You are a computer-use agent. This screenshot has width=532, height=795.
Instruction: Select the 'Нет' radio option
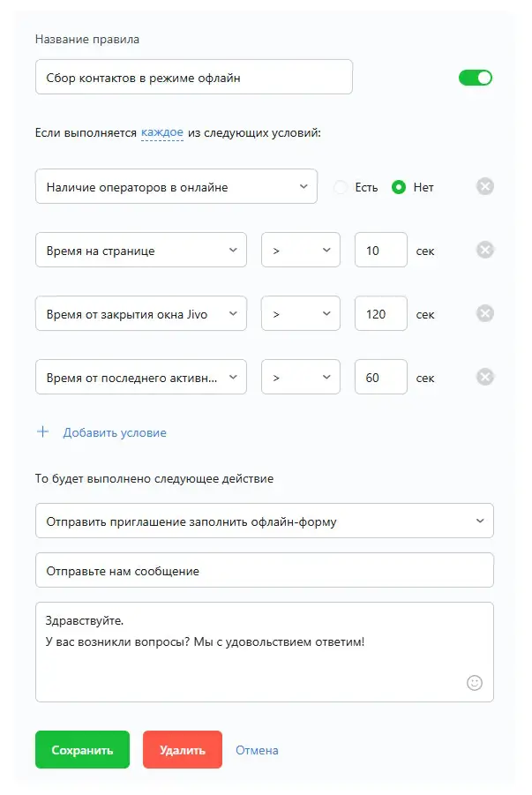(x=399, y=187)
